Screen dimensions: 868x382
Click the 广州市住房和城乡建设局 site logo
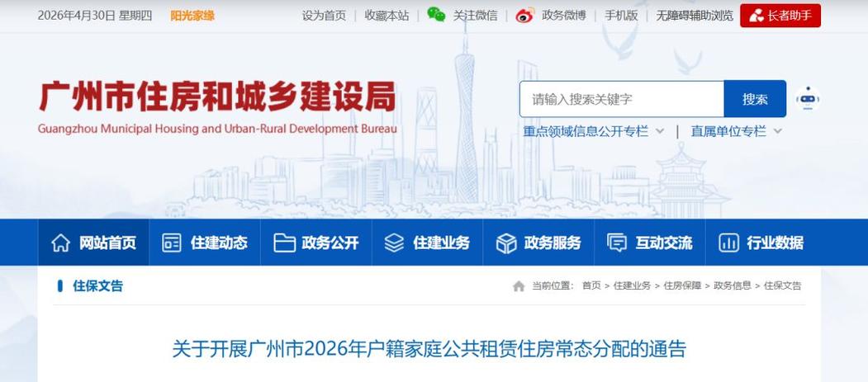tap(217, 107)
